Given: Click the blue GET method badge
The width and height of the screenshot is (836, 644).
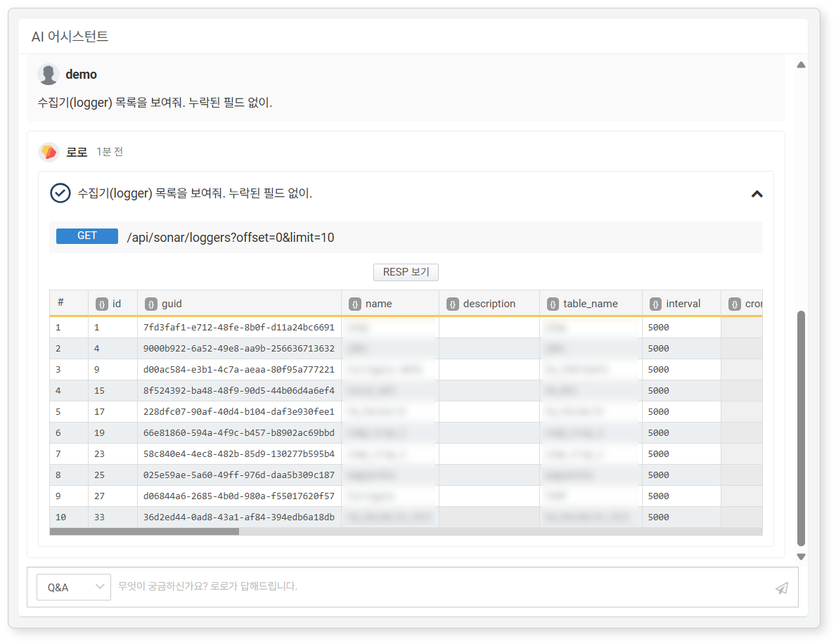Looking at the screenshot, I should 87,236.
